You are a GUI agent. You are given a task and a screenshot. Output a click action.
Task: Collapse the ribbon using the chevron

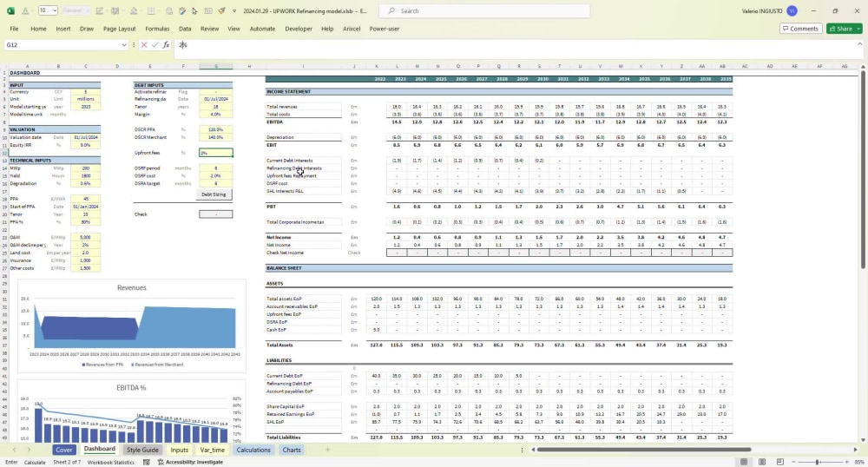click(x=861, y=44)
